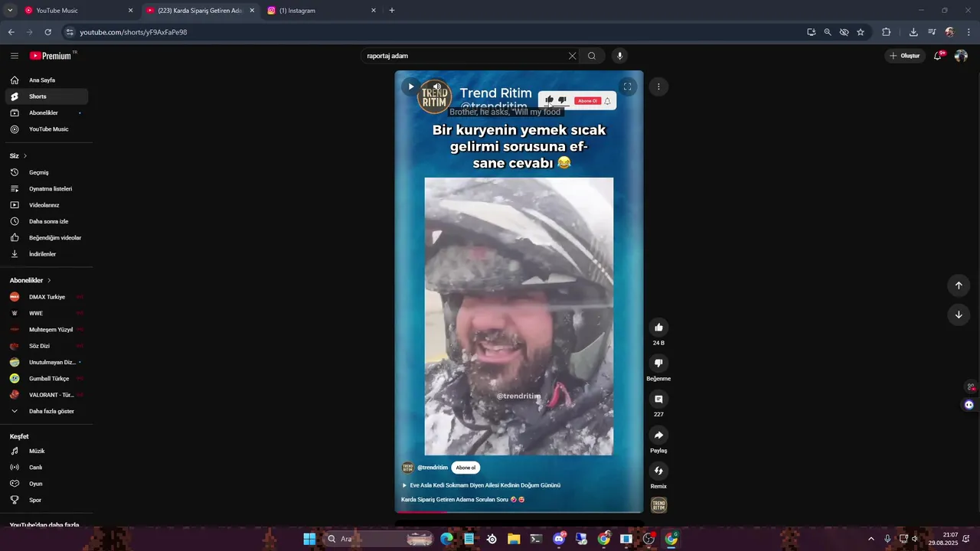The image size is (980, 551).
Task: Like the Short with 24 B likes
Action: click(658, 328)
